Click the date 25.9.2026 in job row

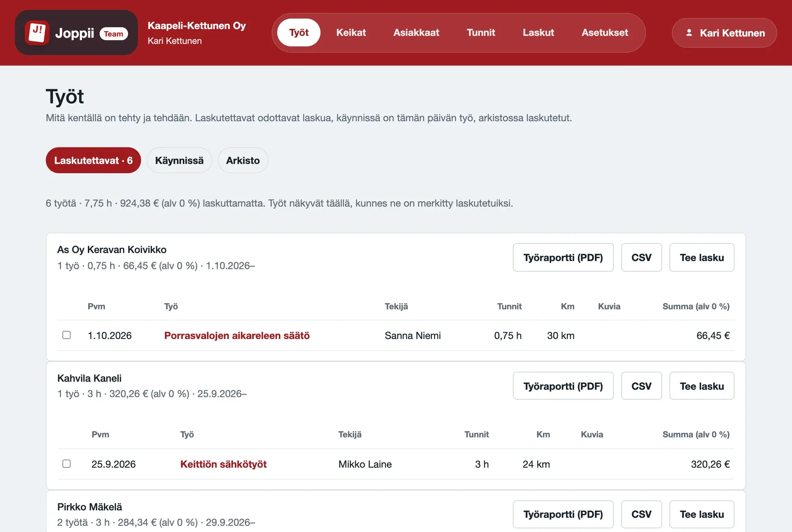(113, 464)
